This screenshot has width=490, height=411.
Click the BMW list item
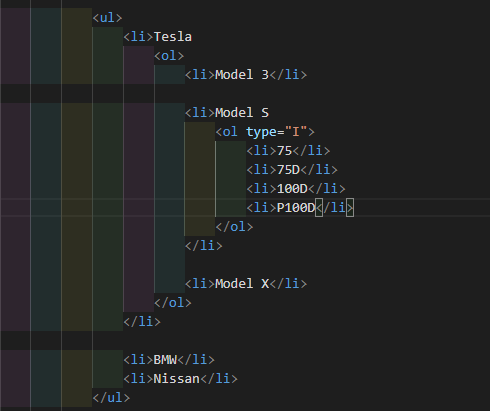click(x=169, y=360)
